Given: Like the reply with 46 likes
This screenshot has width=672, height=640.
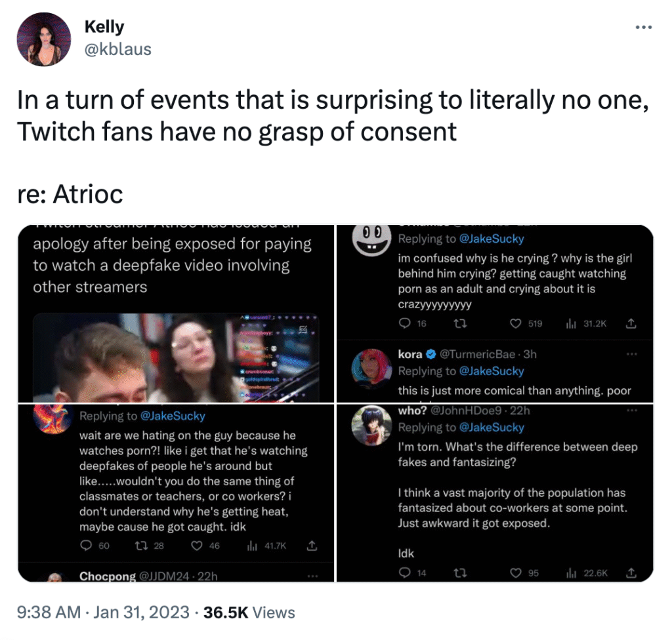Looking at the screenshot, I should (x=196, y=546).
